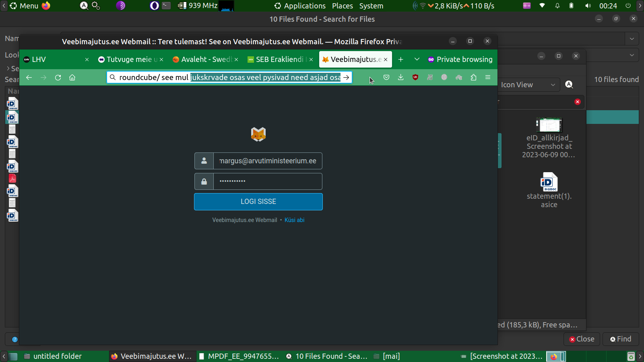Launch terminal from top panel
Screen dimensions: 644x362
coord(166,6)
